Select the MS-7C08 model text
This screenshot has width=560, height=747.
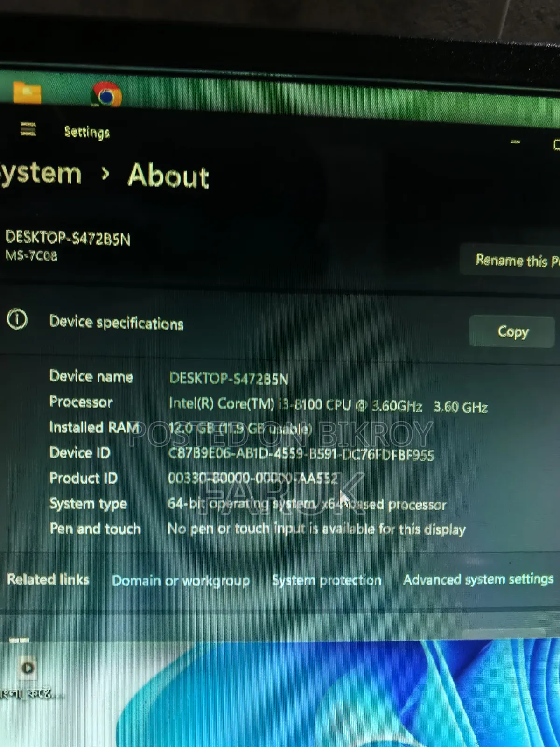pyautogui.click(x=31, y=255)
